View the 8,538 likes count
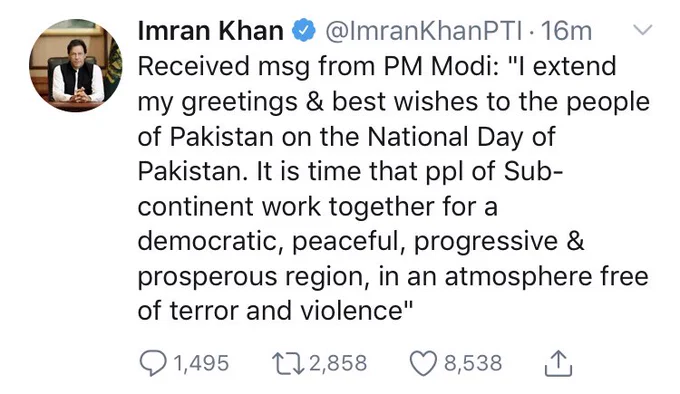The width and height of the screenshot is (680, 394). pyautogui.click(x=473, y=363)
